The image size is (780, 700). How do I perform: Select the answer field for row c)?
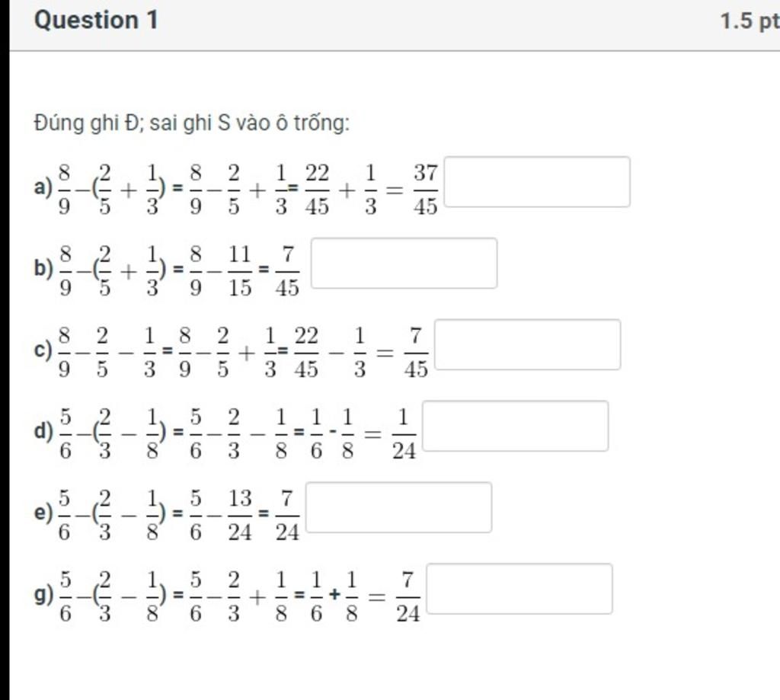[528, 345]
